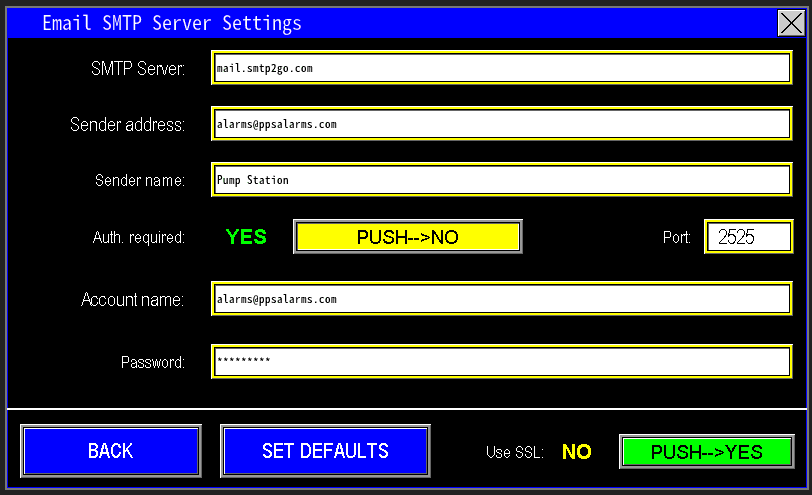Click the "Use SSL:" label
Screen dimensions: 812x495
pyautogui.click(x=514, y=453)
